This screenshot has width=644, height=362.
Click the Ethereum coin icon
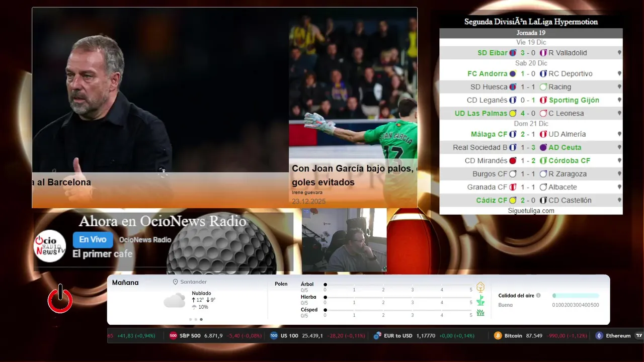coord(599,336)
